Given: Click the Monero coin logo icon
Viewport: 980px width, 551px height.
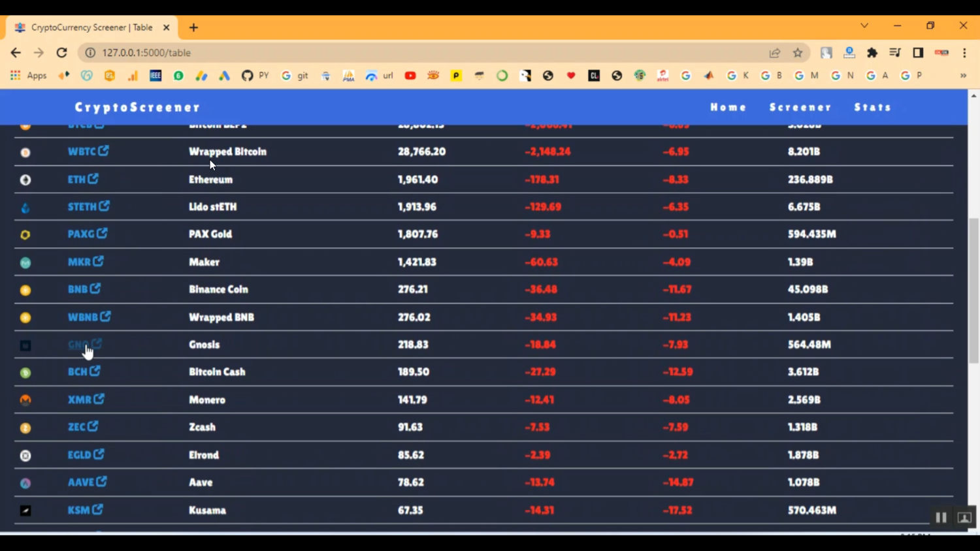Looking at the screenshot, I should click(25, 400).
